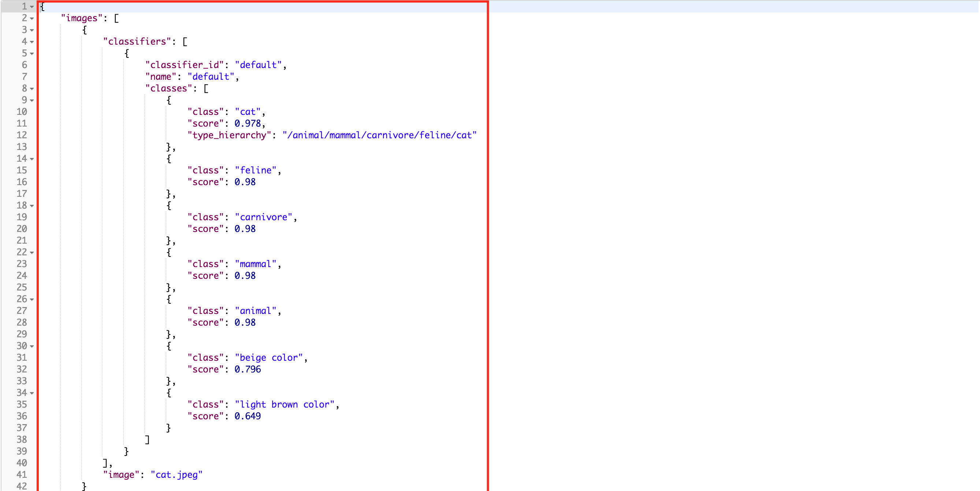Click the closing bracket on line 38

point(147,440)
